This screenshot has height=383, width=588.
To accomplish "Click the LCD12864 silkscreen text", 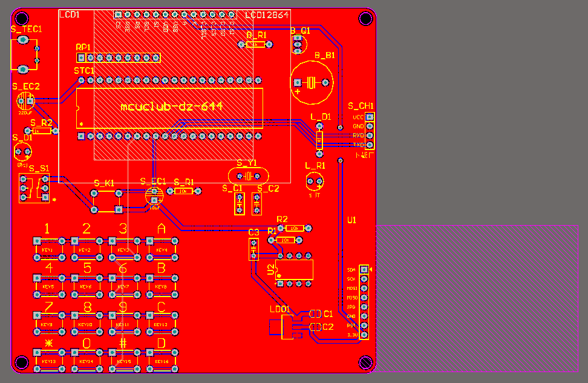I will (267, 15).
